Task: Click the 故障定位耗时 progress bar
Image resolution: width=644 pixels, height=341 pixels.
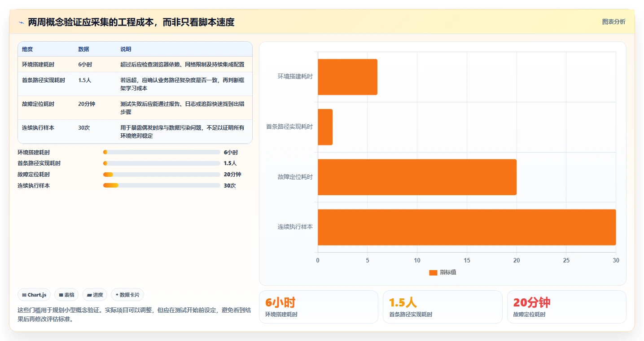Action: pyautogui.click(x=162, y=175)
